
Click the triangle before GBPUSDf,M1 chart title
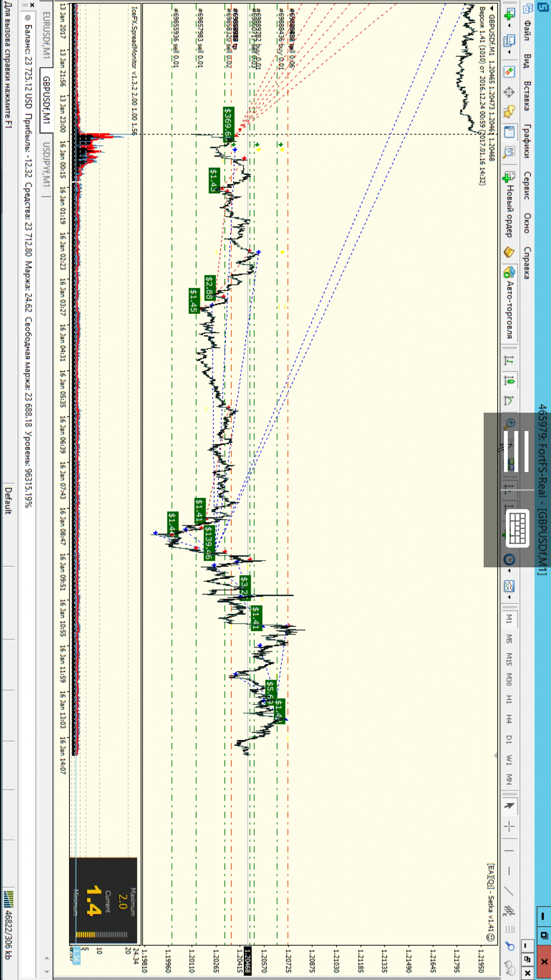point(492,8)
